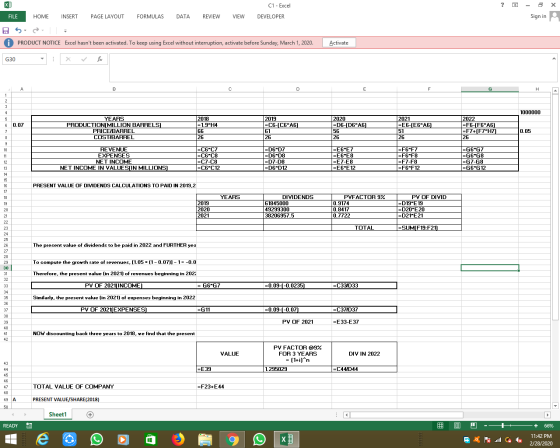Click the Excel Help question mark icon

502,5
